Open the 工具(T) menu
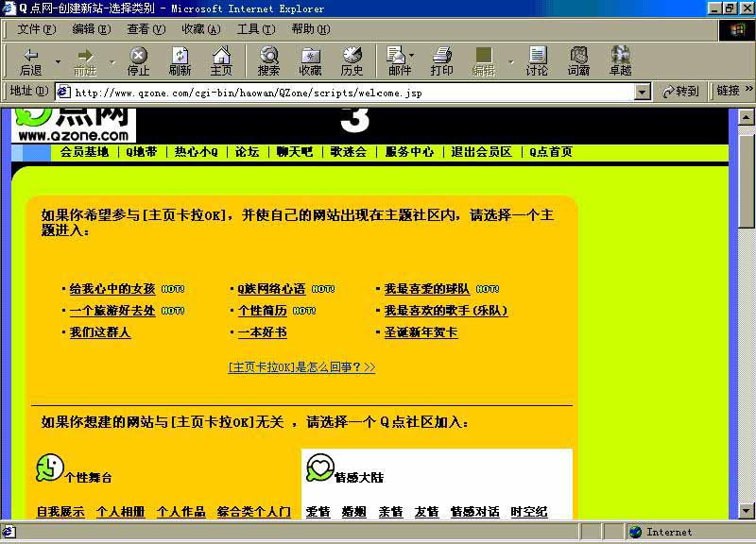756x544 pixels. [256, 29]
